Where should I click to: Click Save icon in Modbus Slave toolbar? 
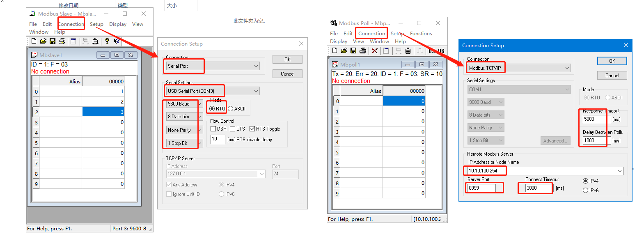click(53, 41)
